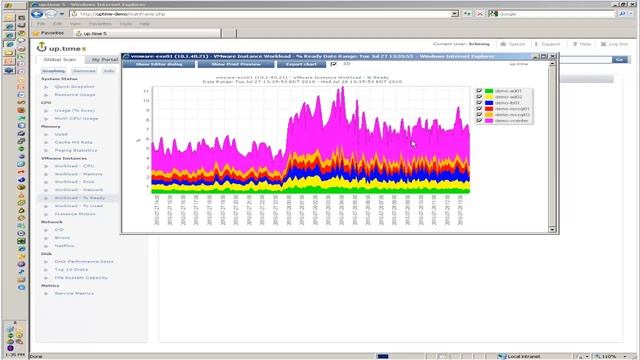Viewport: 640px width, 360px height.
Task: Click the chart popup scrollbar down arrow
Action: click(552, 230)
